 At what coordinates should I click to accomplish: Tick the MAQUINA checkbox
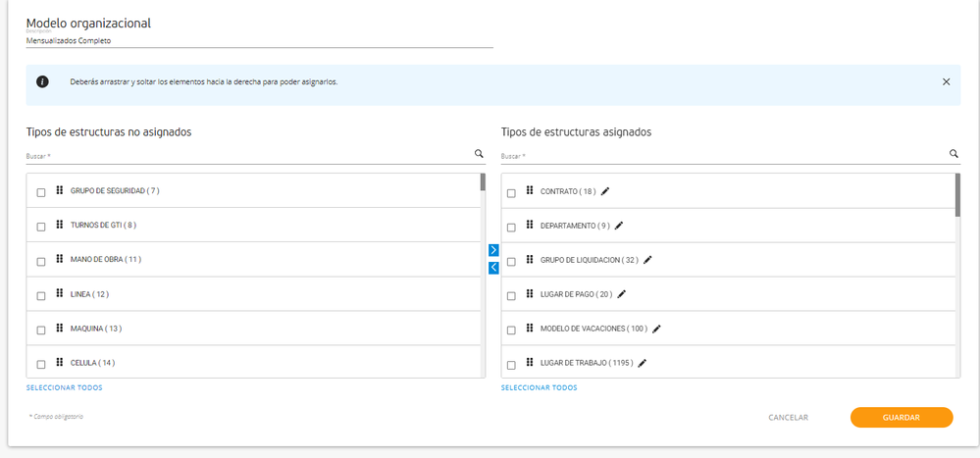pyautogui.click(x=41, y=331)
